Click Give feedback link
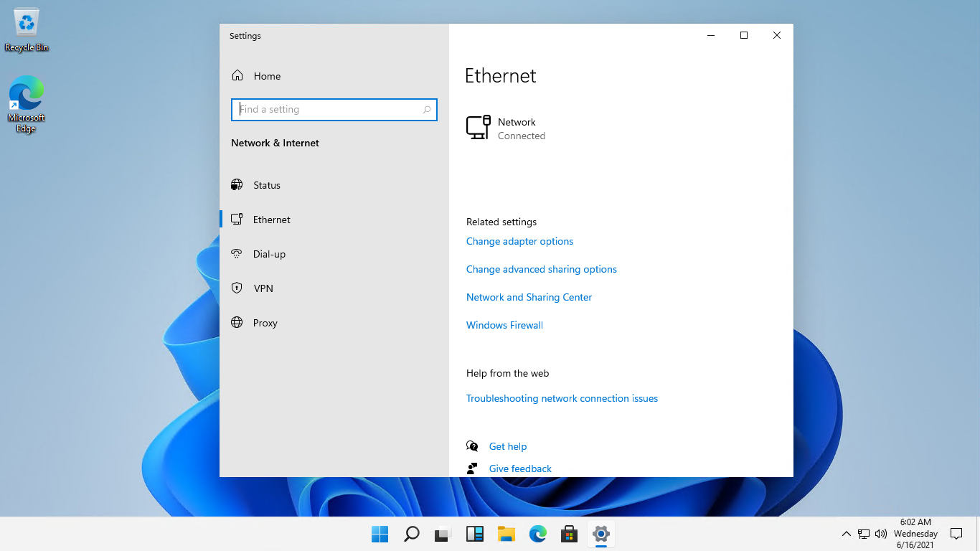 520,469
